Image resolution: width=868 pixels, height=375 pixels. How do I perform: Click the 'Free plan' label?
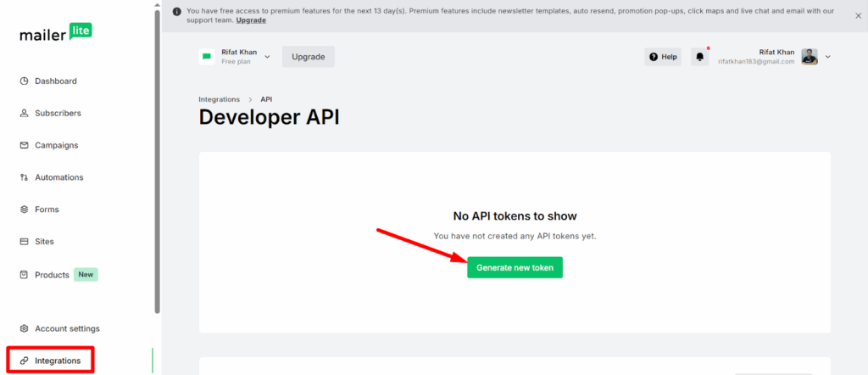[x=236, y=61]
